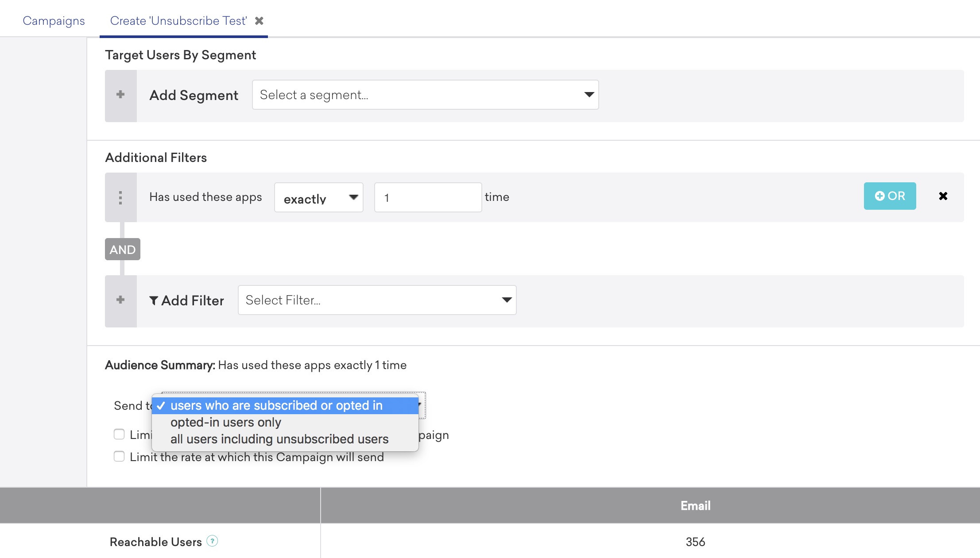This screenshot has height=558, width=980.
Task: Click the AND connector block icon
Action: coord(122,249)
